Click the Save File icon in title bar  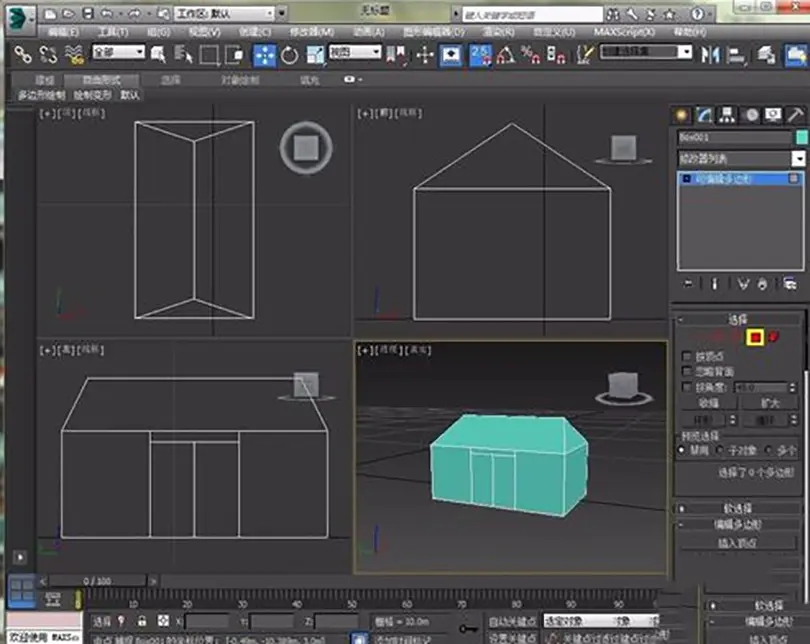pos(88,13)
